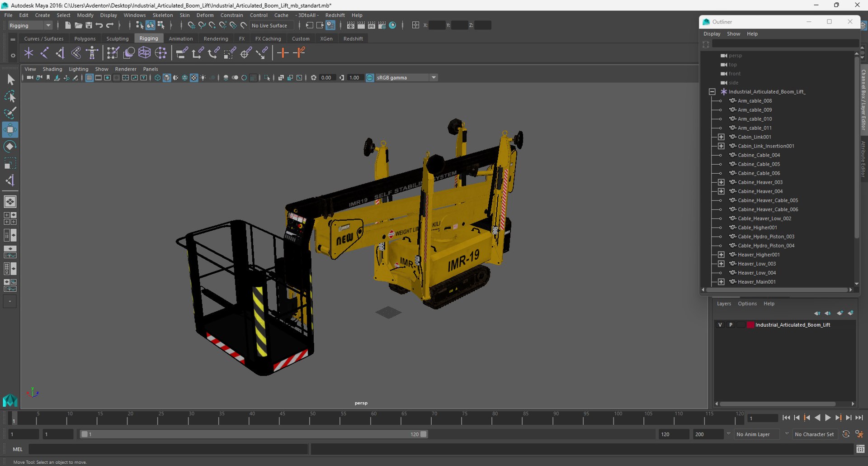The width and height of the screenshot is (868, 466).
Task: Click the playback range slider bar
Action: click(253, 434)
